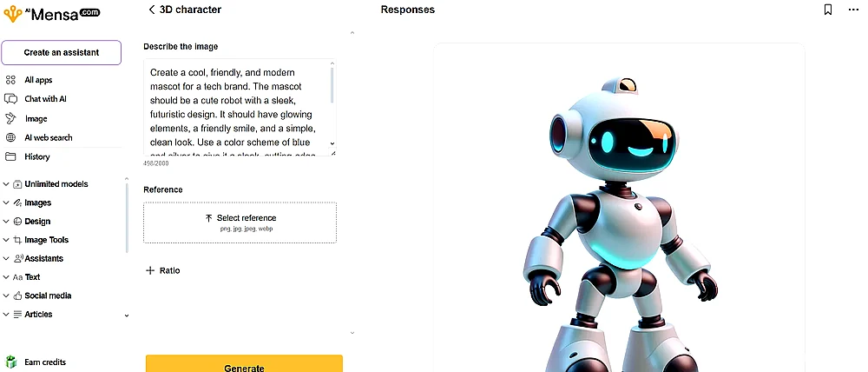Open the Image Tools menu item

click(x=47, y=240)
